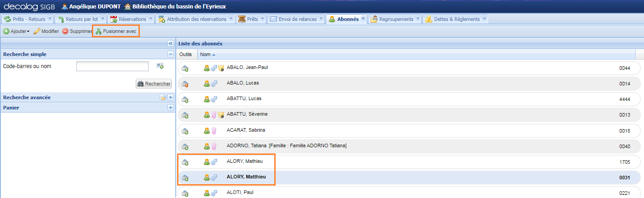This screenshot has width=644, height=198.
Task: Click the Rechercher search button
Action: click(x=154, y=84)
